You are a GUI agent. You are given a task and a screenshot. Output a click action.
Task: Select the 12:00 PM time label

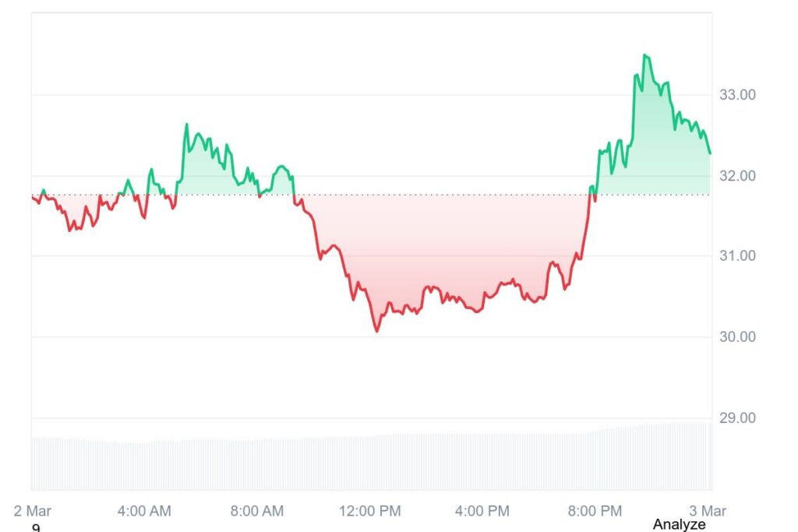370,511
